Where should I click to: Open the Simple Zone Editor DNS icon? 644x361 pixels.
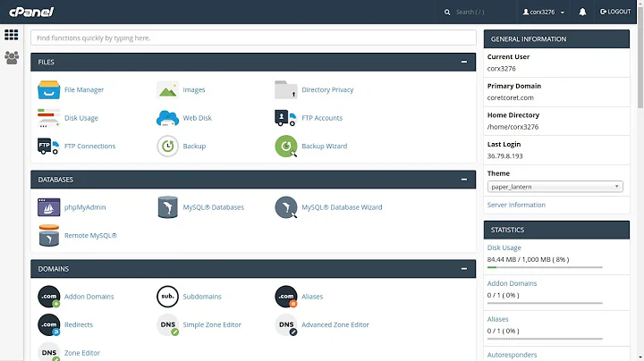tap(167, 325)
